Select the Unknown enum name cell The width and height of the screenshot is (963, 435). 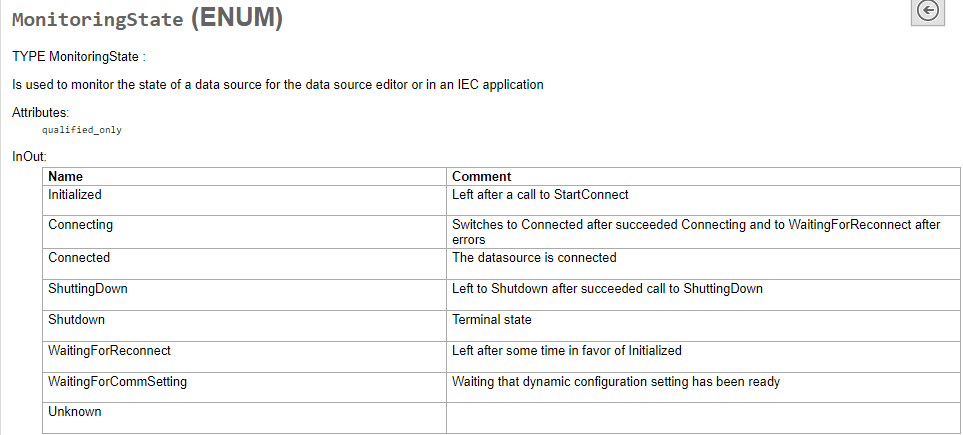(x=75, y=412)
